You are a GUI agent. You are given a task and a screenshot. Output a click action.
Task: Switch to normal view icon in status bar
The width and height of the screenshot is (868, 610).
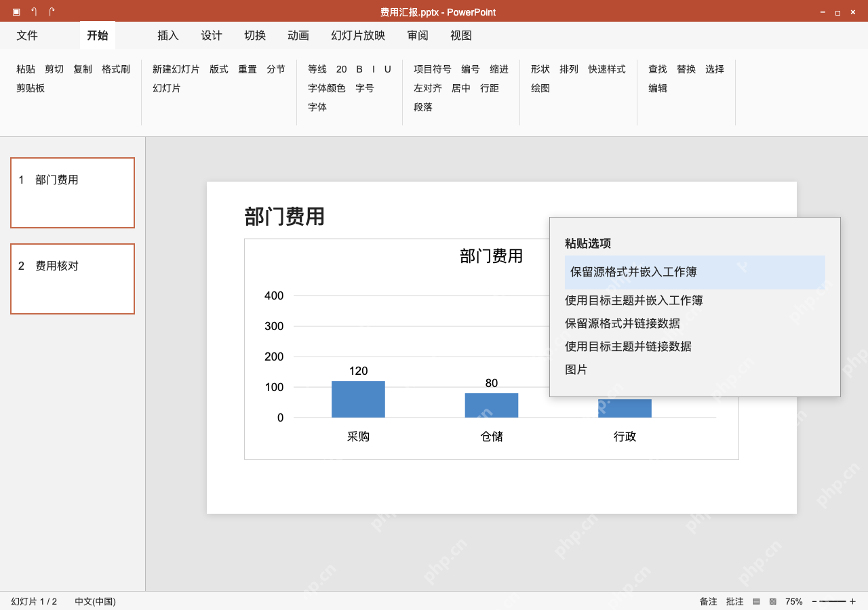[x=756, y=601]
